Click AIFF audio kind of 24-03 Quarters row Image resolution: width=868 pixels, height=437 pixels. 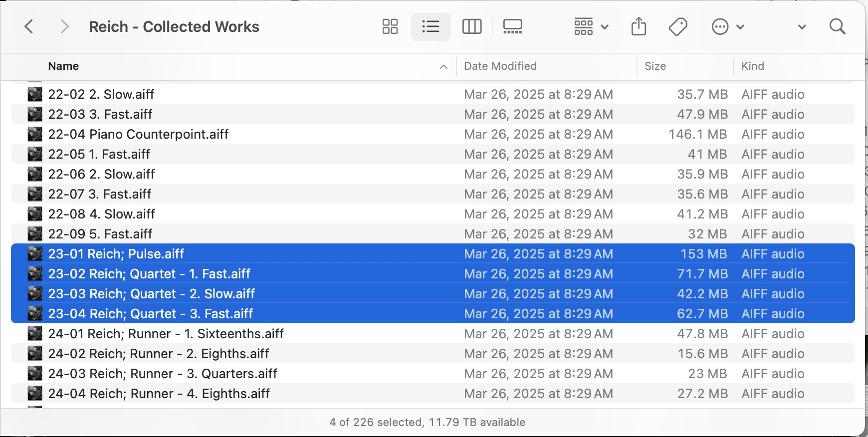coord(773,374)
